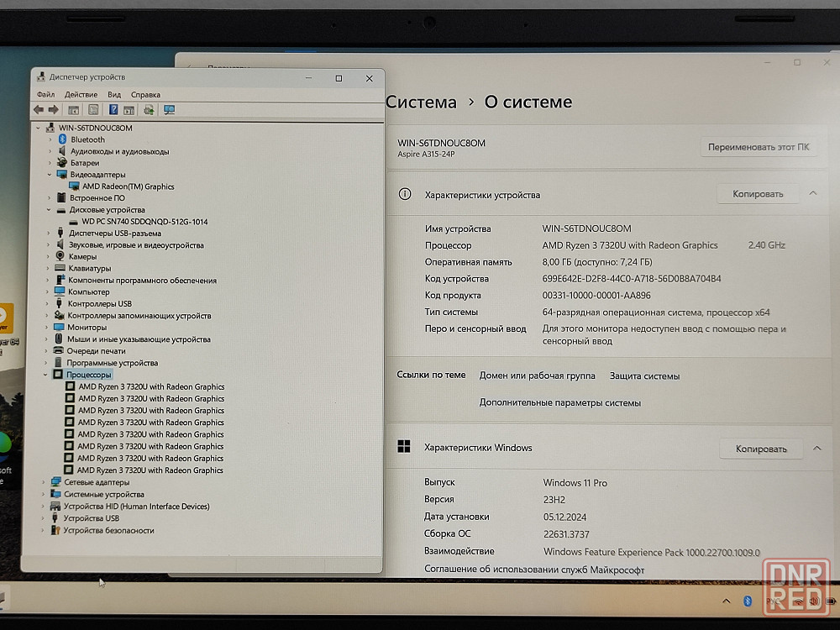
Task: Expand the Системные устройства node
Action: pos(44,494)
